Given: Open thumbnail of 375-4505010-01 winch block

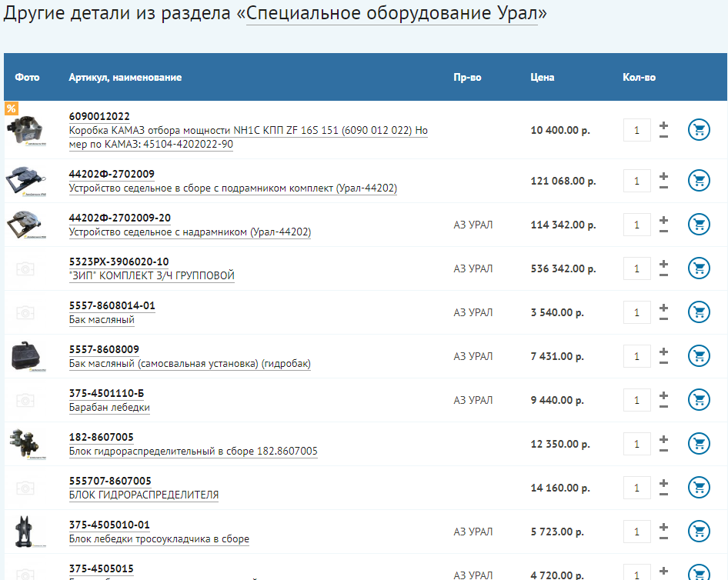Looking at the screenshot, I should (x=24, y=532).
